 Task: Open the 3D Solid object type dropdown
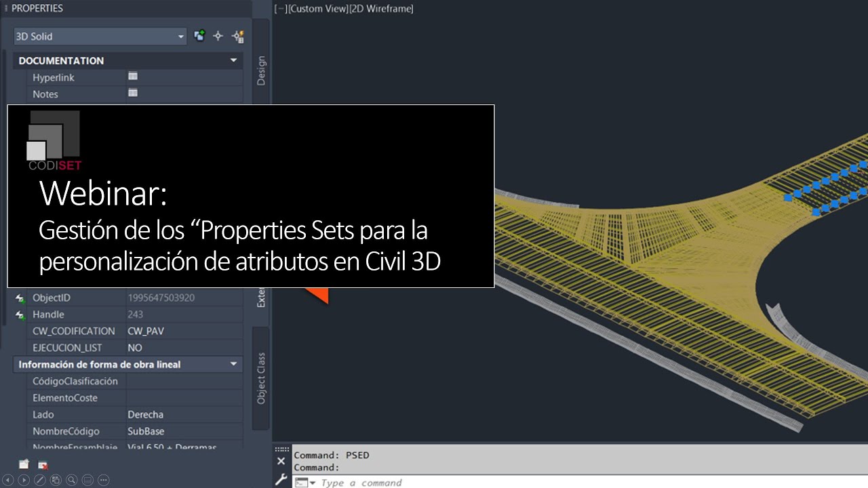[x=100, y=36]
